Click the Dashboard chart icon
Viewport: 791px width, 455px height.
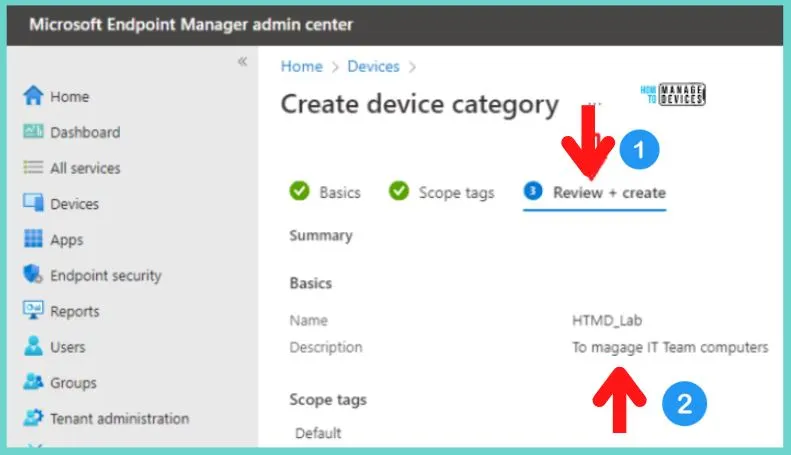(x=33, y=131)
